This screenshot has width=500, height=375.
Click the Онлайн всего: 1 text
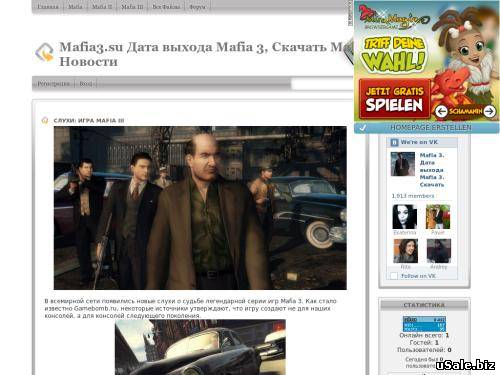pyautogui.click(x=424, y=335)
